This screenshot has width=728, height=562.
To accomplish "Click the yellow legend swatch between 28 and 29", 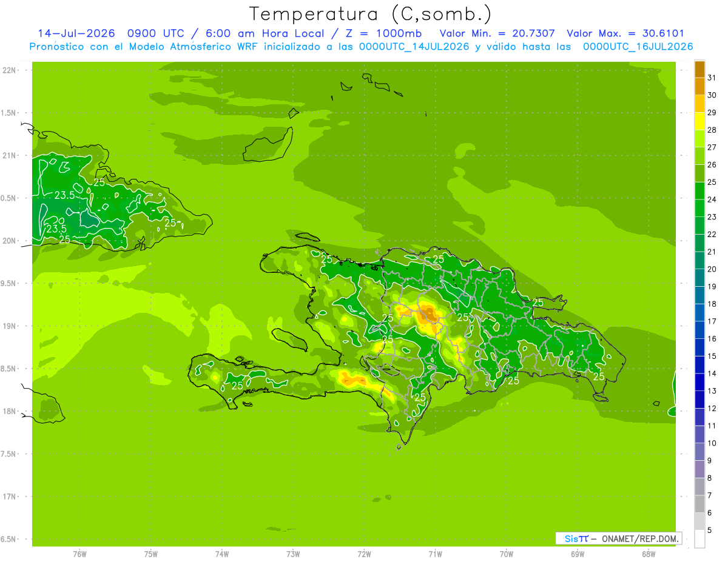I will 699,121.
